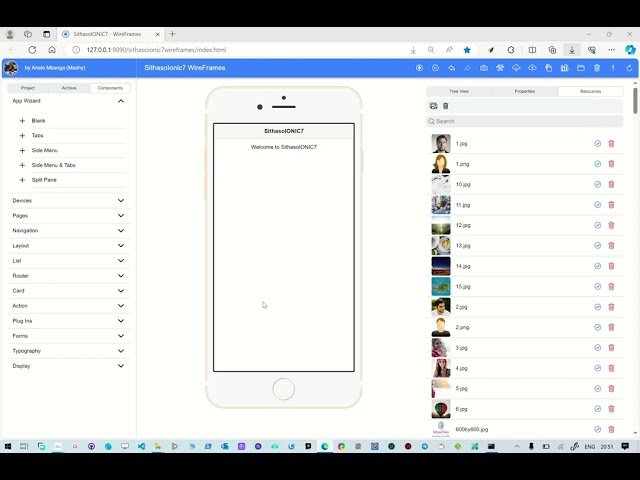Click the browser address bar
The width and height of the screenshot is (640, 480).
[x=241, y=50]
